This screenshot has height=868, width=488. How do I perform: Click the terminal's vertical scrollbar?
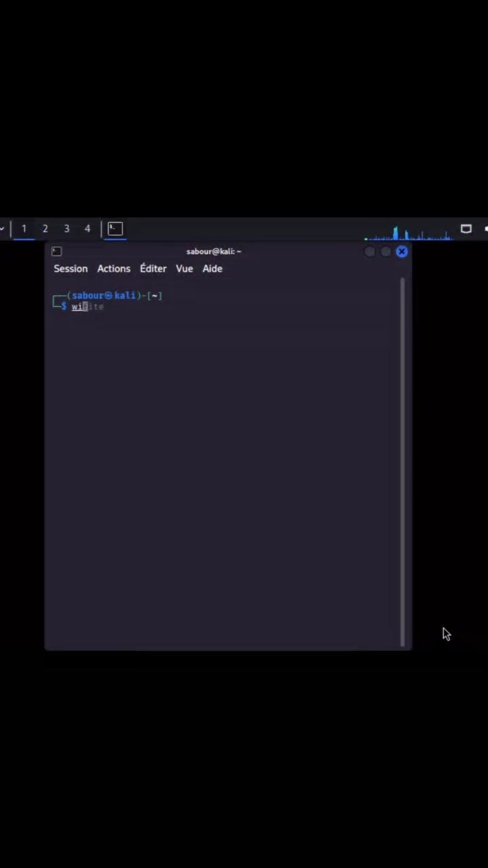point(403,461)
